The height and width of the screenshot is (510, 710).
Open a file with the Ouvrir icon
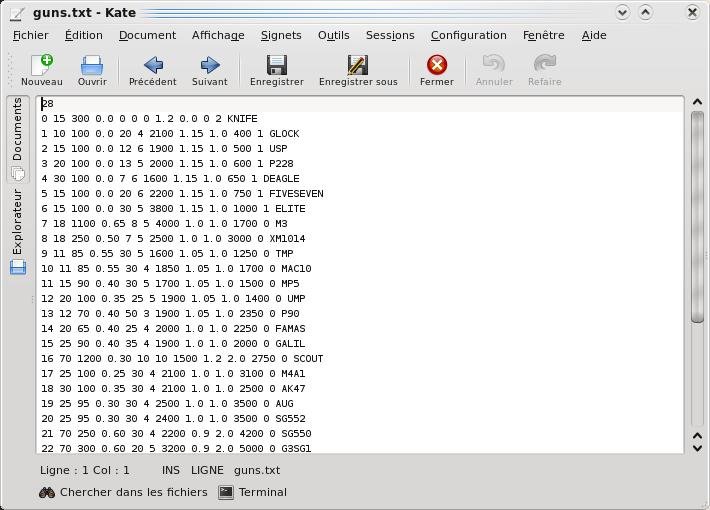92,65
